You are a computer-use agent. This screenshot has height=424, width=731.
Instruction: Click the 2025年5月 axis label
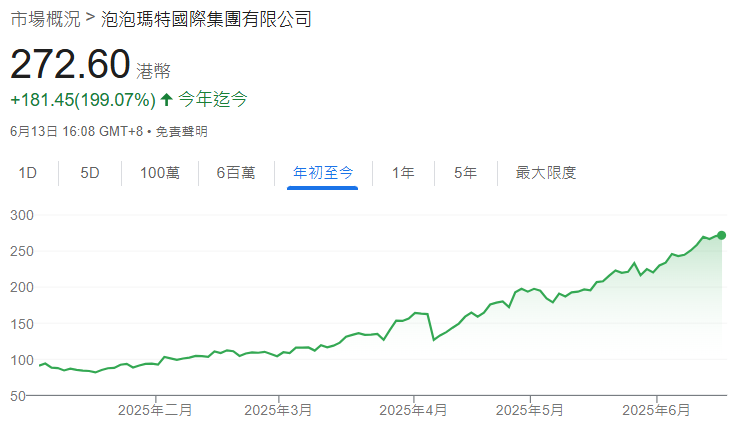530,410
